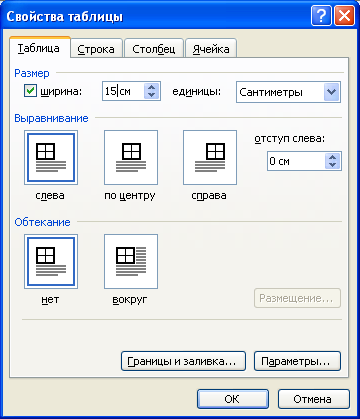Toggle the "ширина" checkbox

[30, 91]
